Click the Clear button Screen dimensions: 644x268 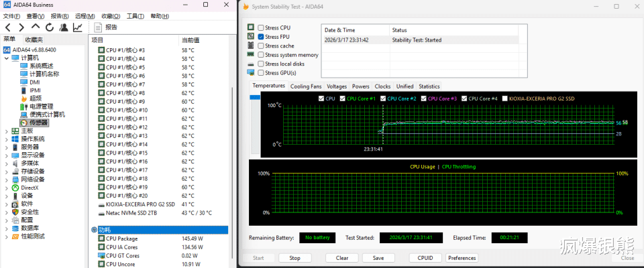coord(341,258)
